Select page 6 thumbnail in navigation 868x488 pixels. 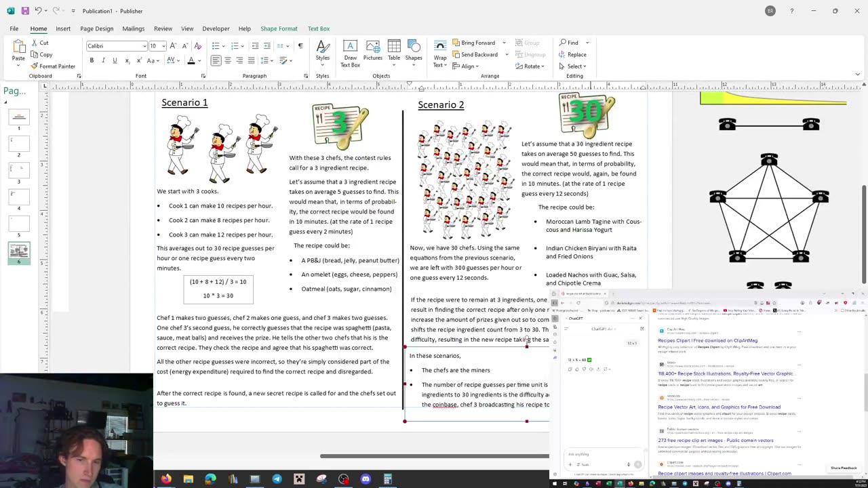(19, 251)
